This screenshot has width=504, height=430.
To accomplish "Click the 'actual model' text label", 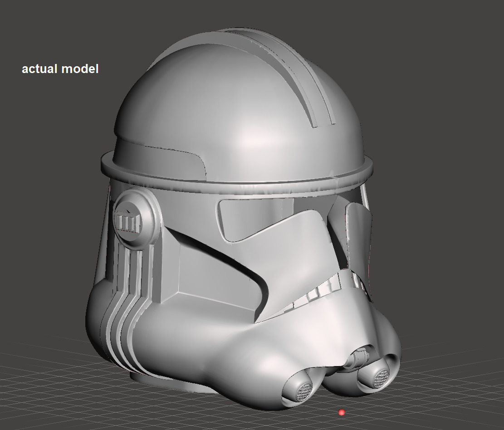I will [x=60, y=69].
